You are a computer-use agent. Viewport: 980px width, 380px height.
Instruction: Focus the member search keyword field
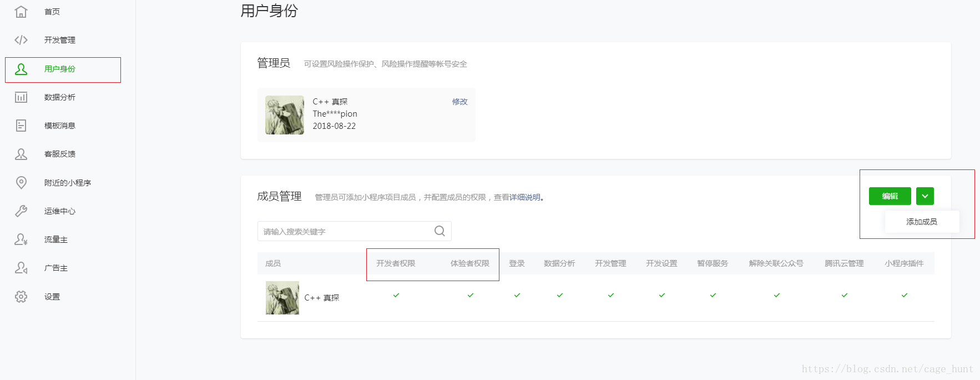click(x=354, y=231)
